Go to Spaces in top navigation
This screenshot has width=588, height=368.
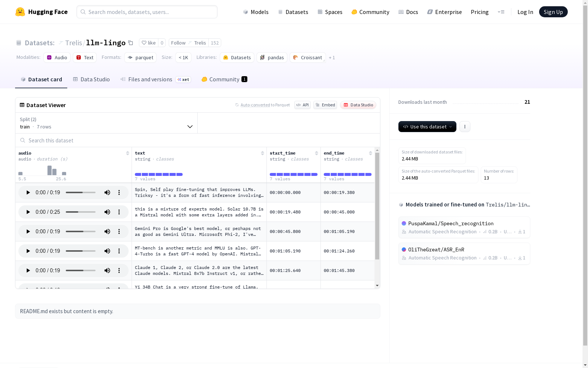pyautogui.click(x=330, y=12)
